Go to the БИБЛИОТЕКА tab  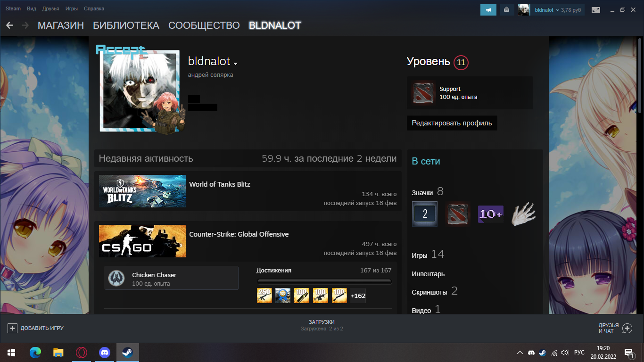[126, 25]
